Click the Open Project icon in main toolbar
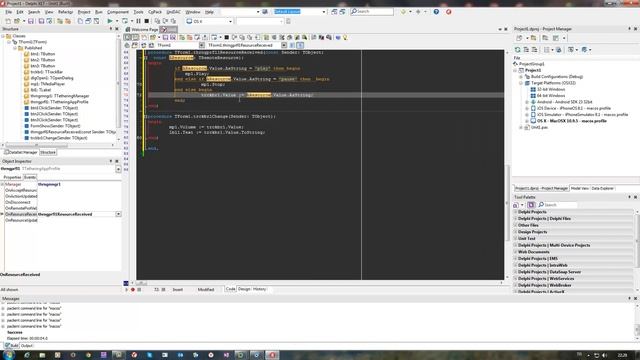640x360 pixels. click(17, 21)
